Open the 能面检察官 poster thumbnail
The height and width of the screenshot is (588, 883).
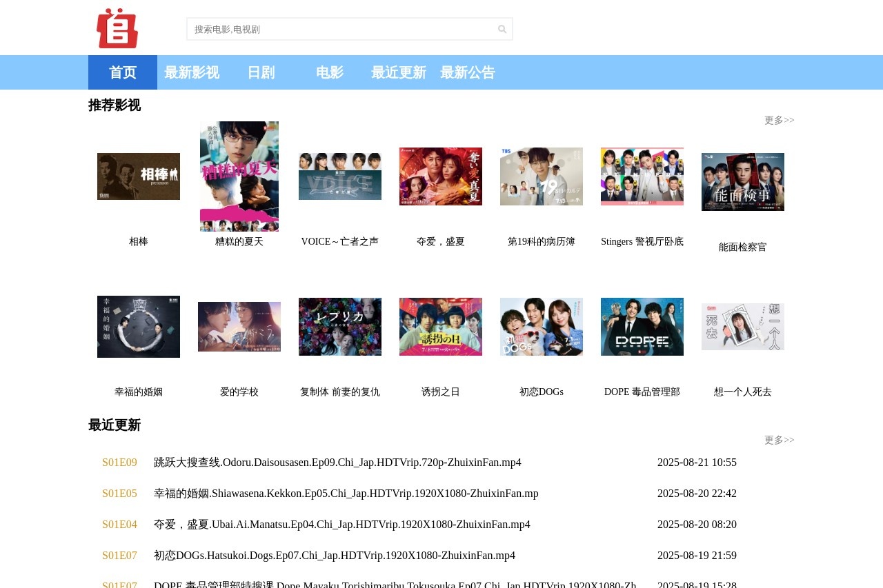743,182
